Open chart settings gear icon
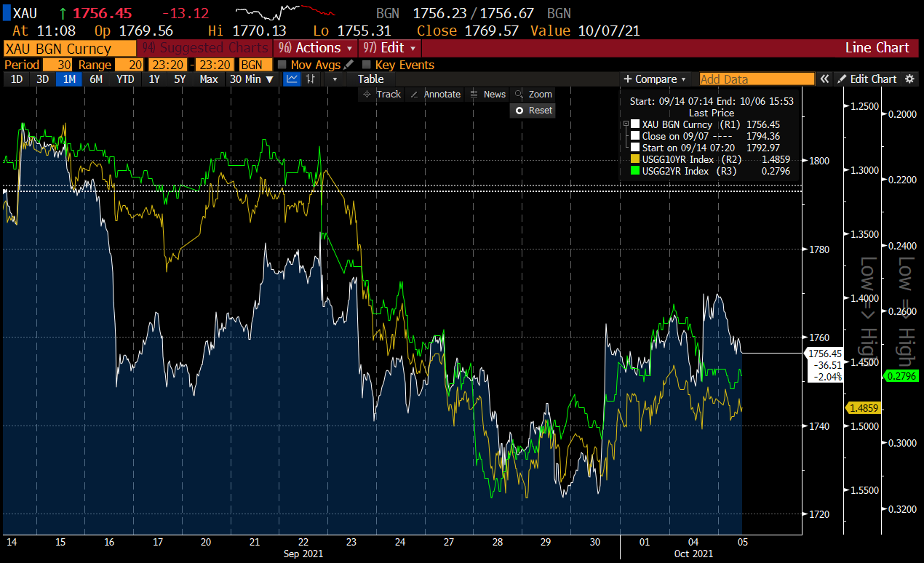This screenshot has height=563, width=924. pos(911,79)
